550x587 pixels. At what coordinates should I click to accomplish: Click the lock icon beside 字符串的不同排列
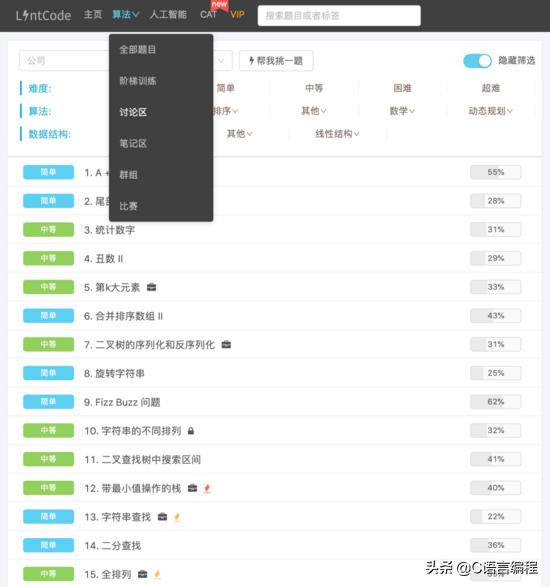[x=191, y=431]
